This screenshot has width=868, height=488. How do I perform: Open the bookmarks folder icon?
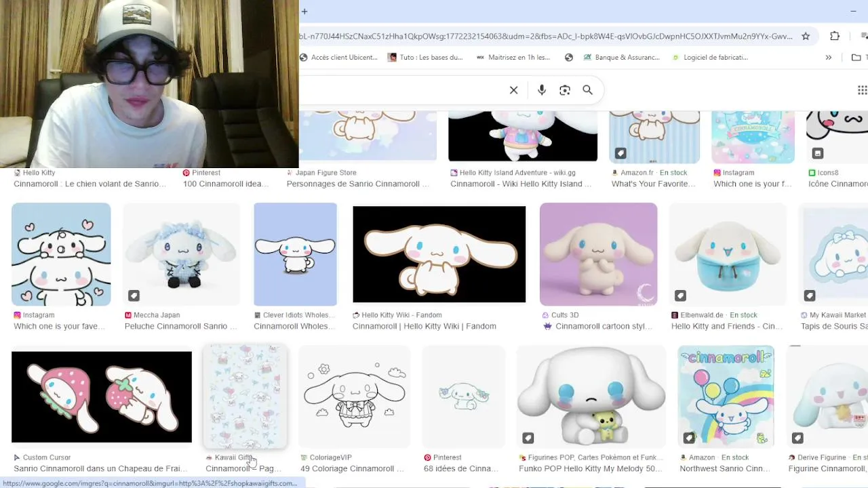[856, 58]
